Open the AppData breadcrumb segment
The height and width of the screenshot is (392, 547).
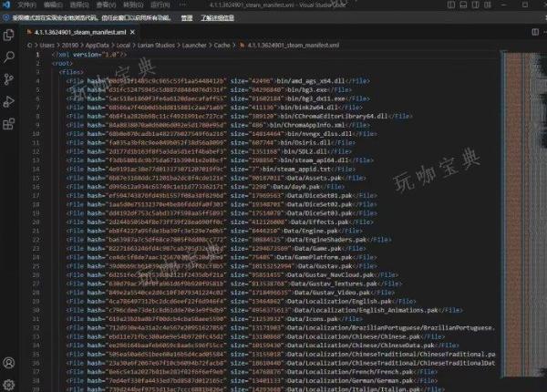[97, 46]
